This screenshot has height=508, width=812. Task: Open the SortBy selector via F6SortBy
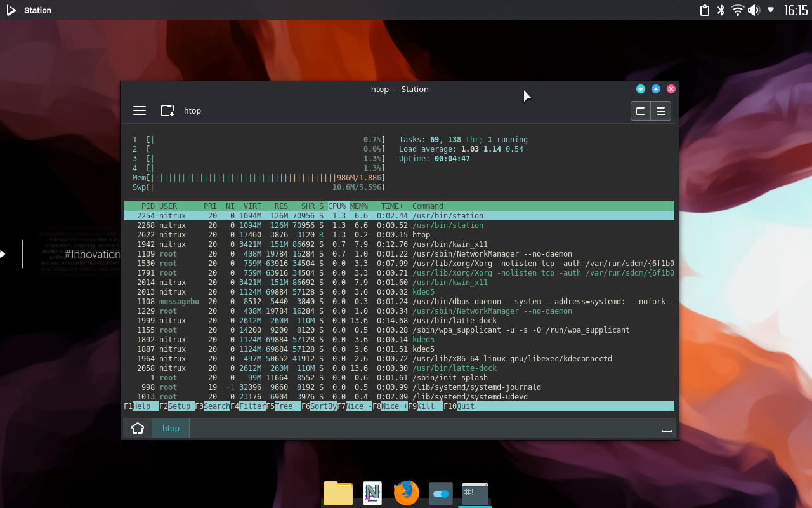pos(319,406)
